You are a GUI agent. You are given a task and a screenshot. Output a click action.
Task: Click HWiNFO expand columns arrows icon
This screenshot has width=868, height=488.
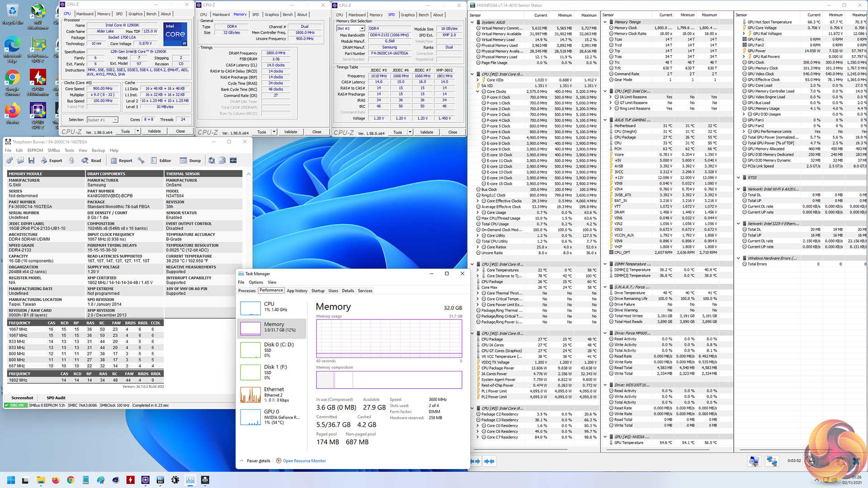coord(475,461)
